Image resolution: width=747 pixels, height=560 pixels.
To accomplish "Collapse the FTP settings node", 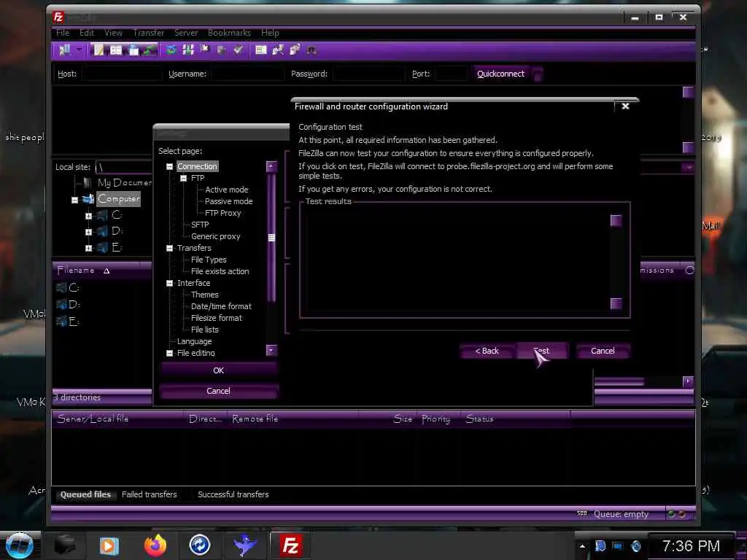I will (183, 178).
